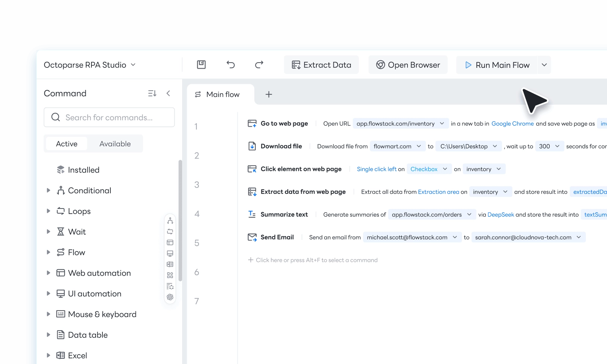This screenshot has width=607, height=364.
Task: Collapse the Command panel with left chevron
Action: pos(168,94)
